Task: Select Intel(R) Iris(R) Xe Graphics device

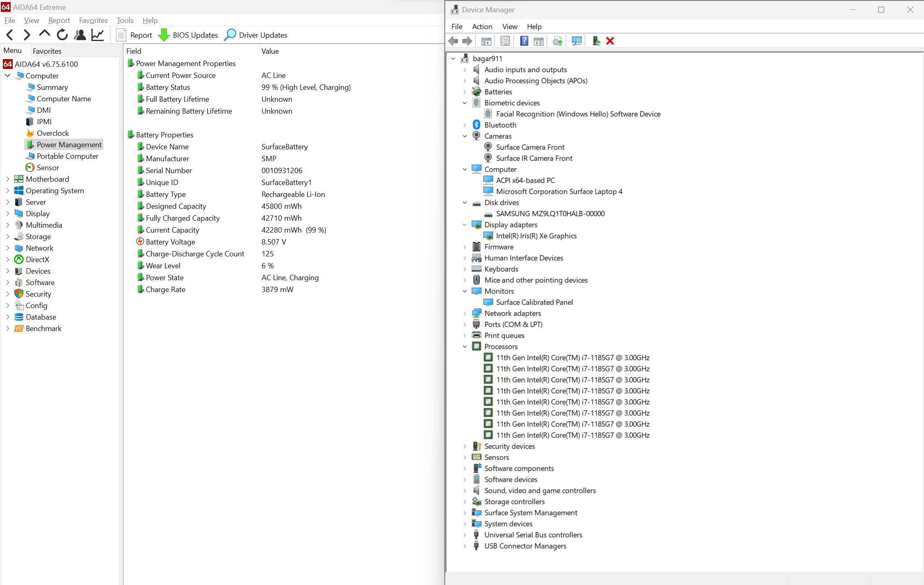Action: (x=536, y=236)
